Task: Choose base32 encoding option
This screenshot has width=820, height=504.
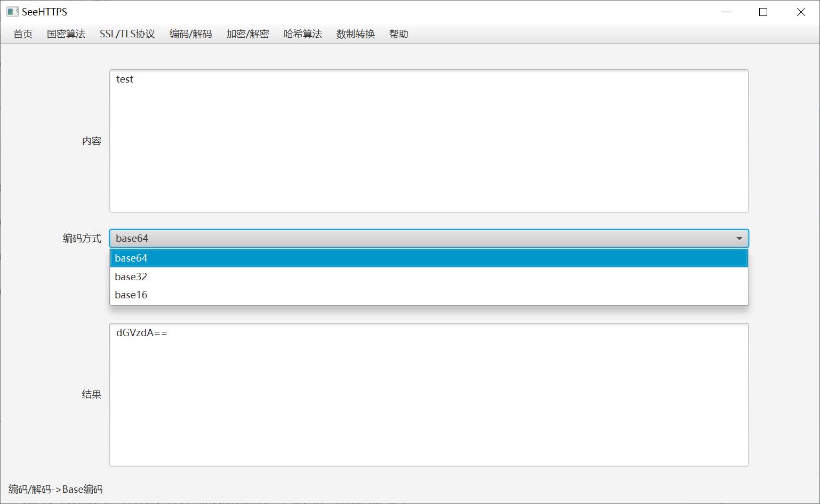Action: (429, 277)
